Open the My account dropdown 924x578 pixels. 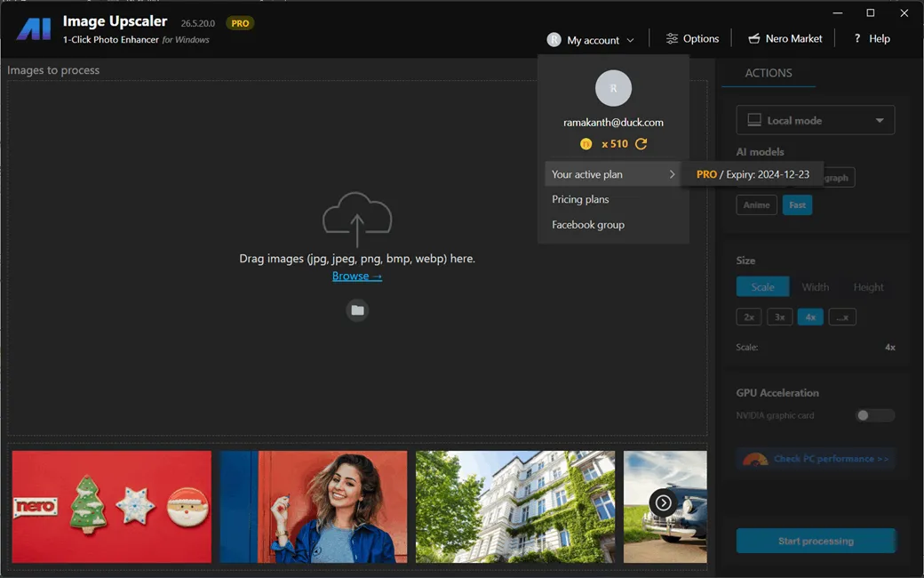(x=591, y=38)
